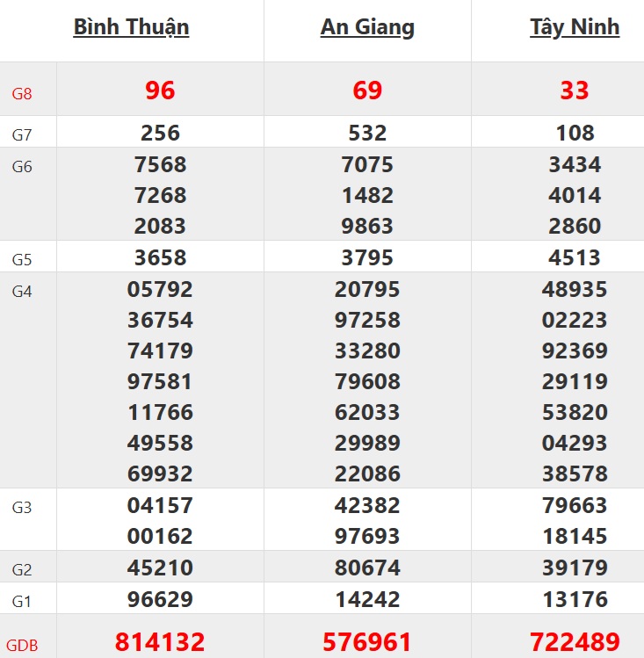Click the G1 prize row label
This screenshot has height=658, width=644.
22,602
